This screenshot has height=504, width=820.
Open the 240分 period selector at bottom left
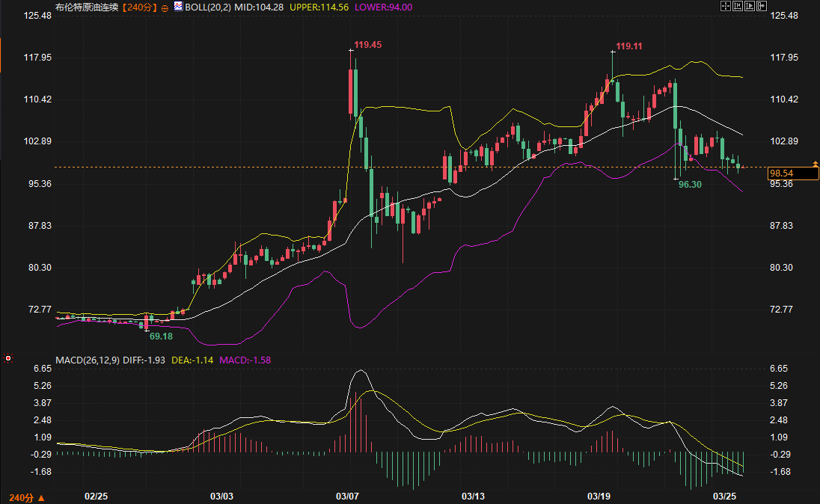pos(27,497)
